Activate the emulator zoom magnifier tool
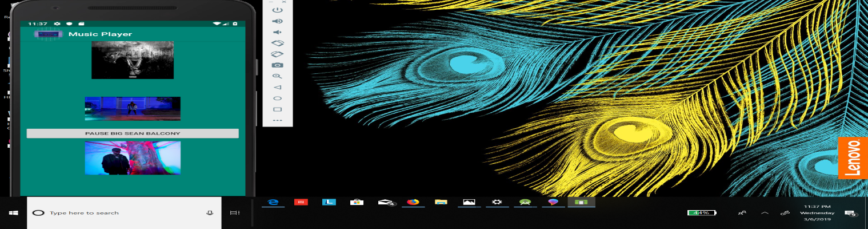 click(278, 76)
